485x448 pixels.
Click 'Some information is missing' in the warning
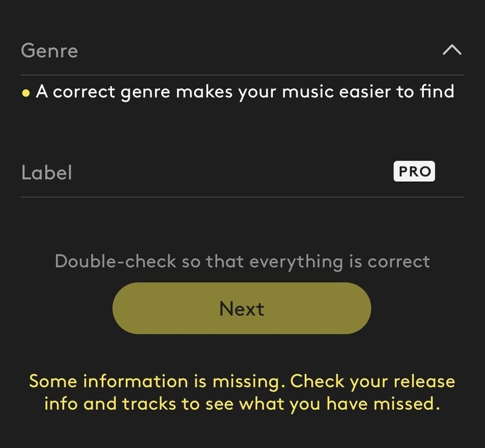coord(156,382)
